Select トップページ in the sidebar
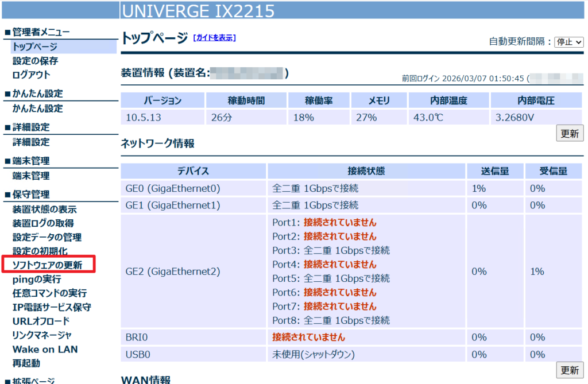 [x=34, y=47]
